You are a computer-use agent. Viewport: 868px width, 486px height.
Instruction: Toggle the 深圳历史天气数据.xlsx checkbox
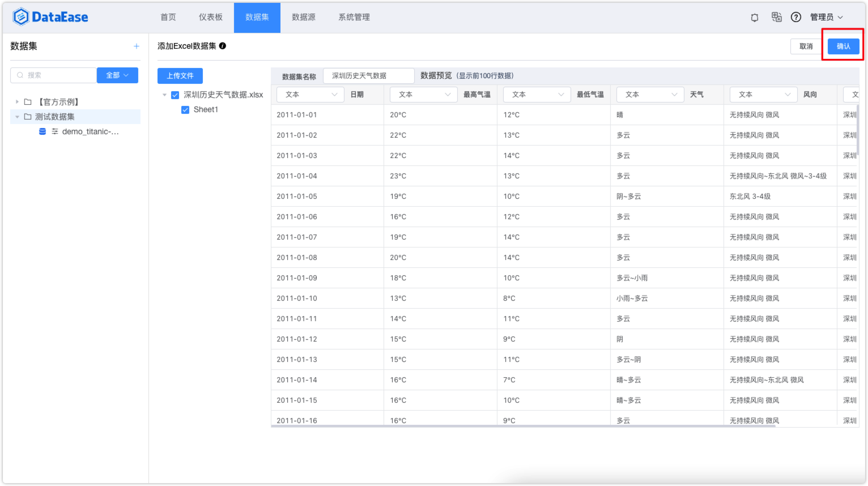pos(175,95)
